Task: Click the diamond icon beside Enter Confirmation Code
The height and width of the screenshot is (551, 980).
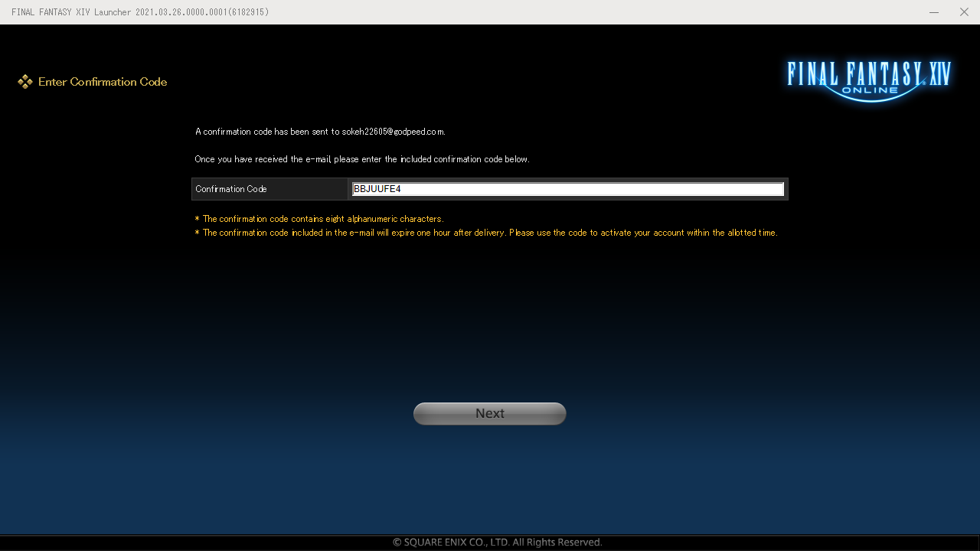Action: (x=25, y=81)
